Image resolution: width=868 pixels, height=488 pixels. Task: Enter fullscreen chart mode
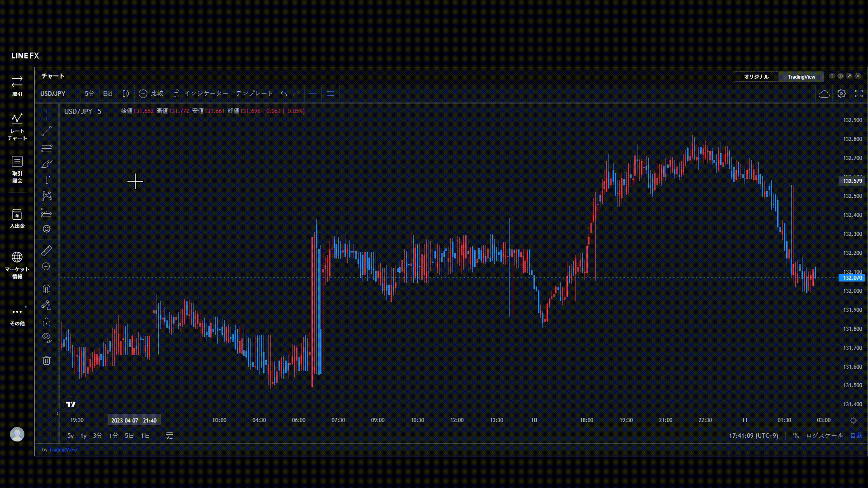(859, 94)
